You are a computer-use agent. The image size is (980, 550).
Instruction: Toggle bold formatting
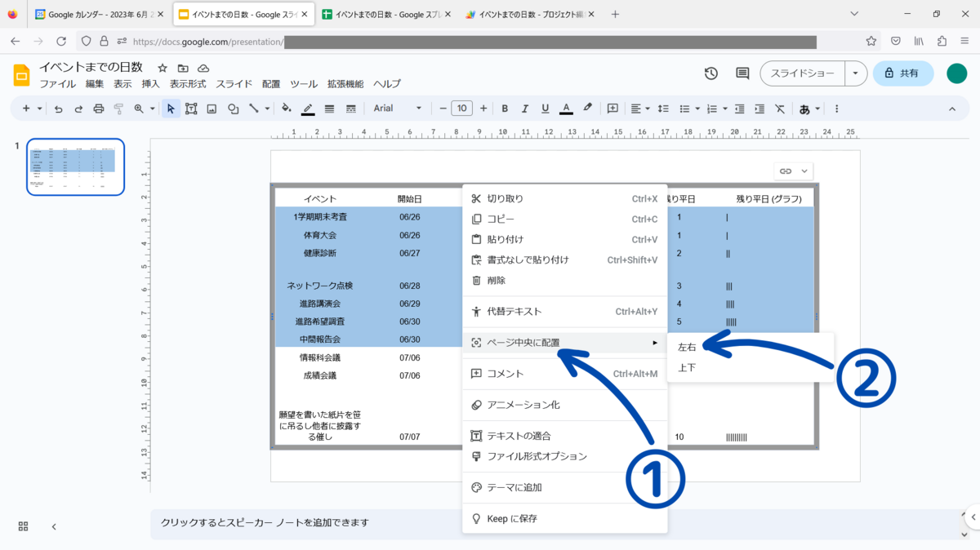tap(505, 109)
